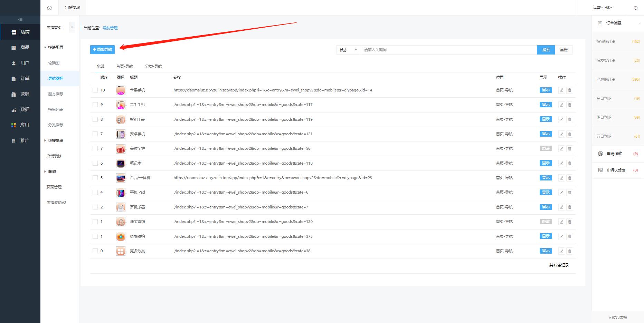Click the power logout icon
644x323 pixels.
(635, 8)
